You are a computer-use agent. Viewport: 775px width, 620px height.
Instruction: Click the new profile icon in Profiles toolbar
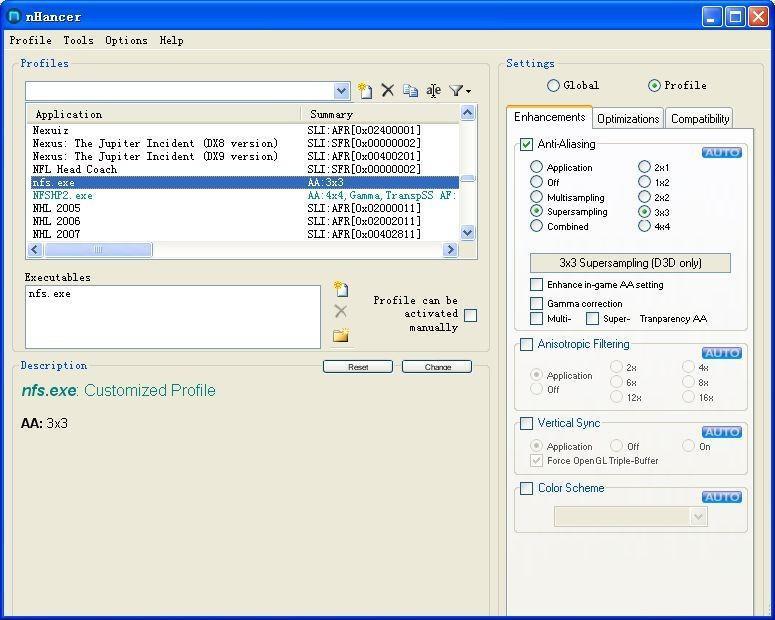365,90
